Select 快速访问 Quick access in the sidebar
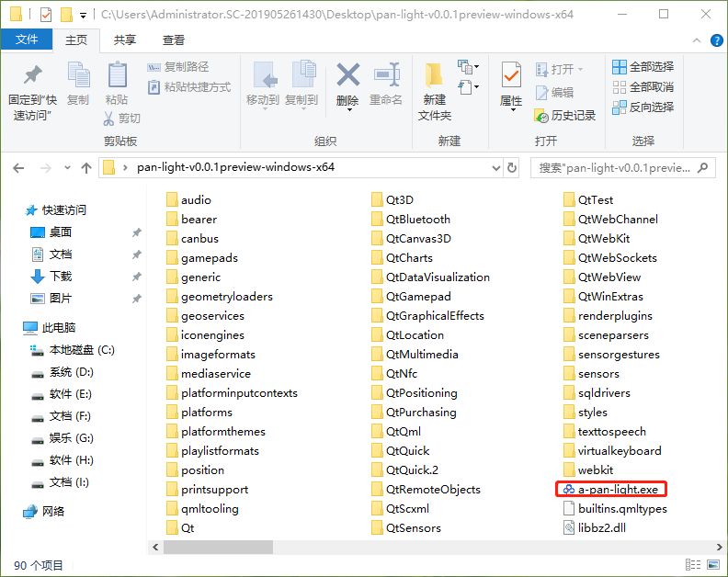This screenshot has width=728, height=577. click(56, 210)
